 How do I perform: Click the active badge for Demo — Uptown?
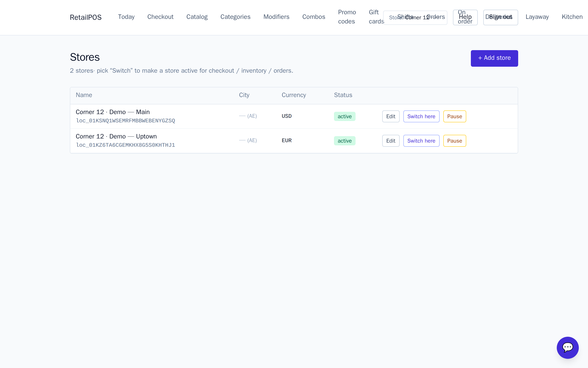point(345,141)
